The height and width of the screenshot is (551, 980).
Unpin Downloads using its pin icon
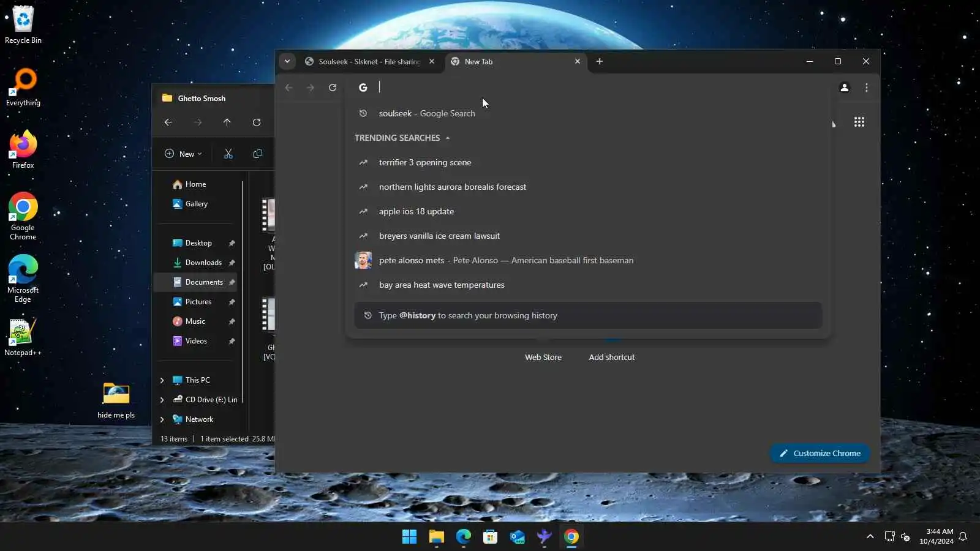[232, 263]
